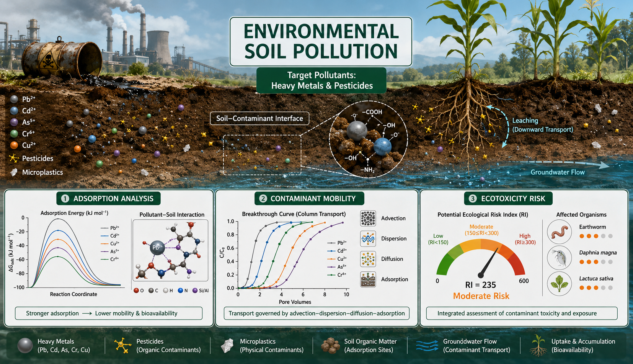Click the Pore Volumes axis label
The image size is (633, 364).
295,302
